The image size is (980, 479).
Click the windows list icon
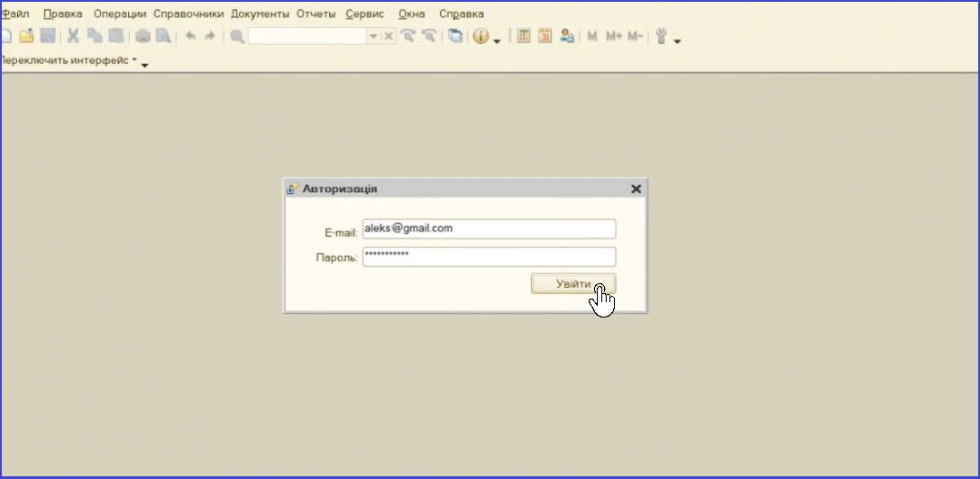point(456,36)
